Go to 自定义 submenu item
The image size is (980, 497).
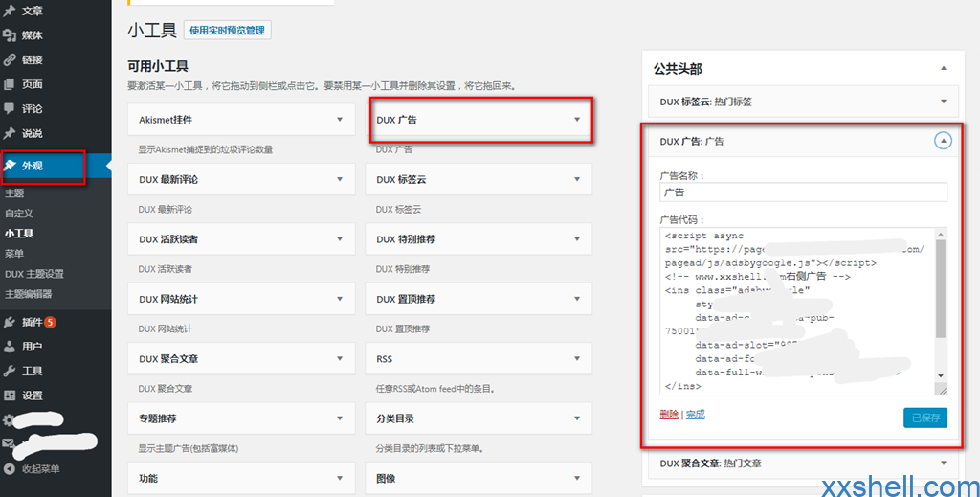pos(19,214)
